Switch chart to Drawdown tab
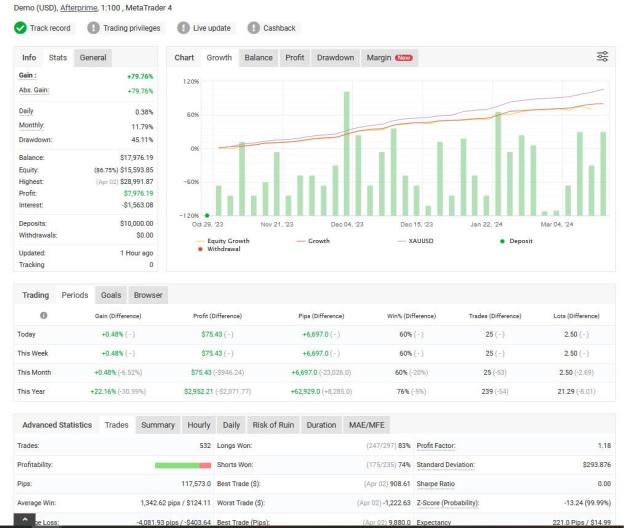The image size is (625, 528). (x=335, y=57)
